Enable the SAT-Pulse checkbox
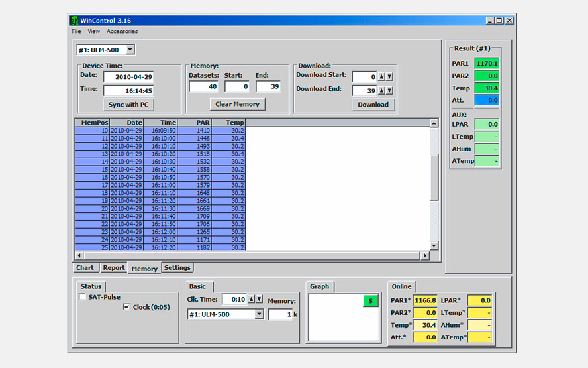Viewport: 588px width, 368px height. (82, 297)
